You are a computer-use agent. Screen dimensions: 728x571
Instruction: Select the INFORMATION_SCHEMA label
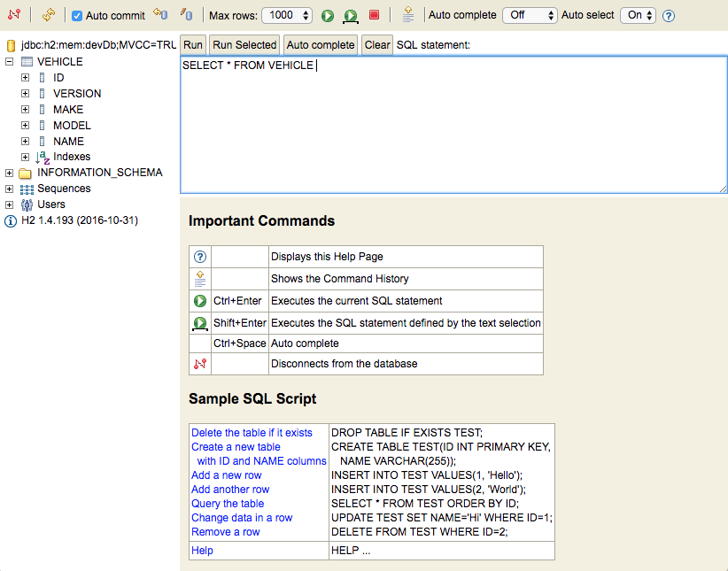click(100, 173)
